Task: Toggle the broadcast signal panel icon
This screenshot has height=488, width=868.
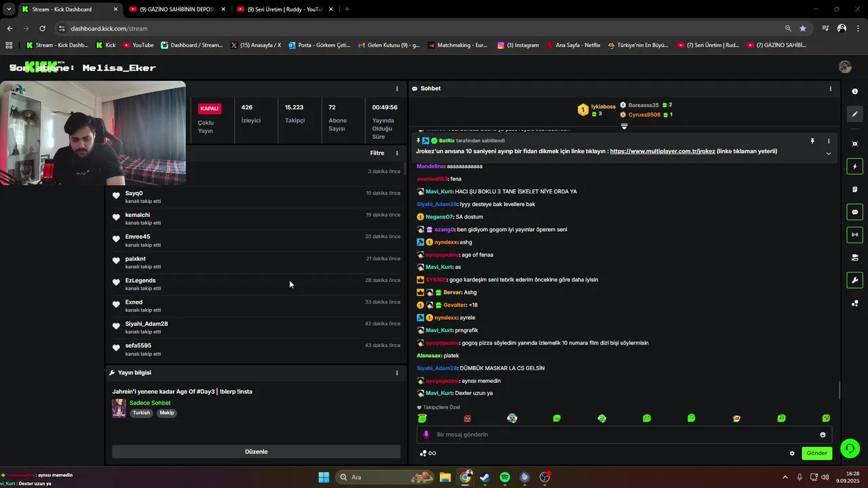Action: click(x=854, y=235)
